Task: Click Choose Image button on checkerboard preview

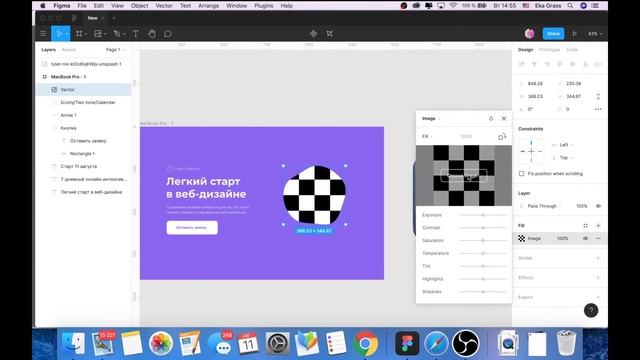Action: click(x=464, y=176)
